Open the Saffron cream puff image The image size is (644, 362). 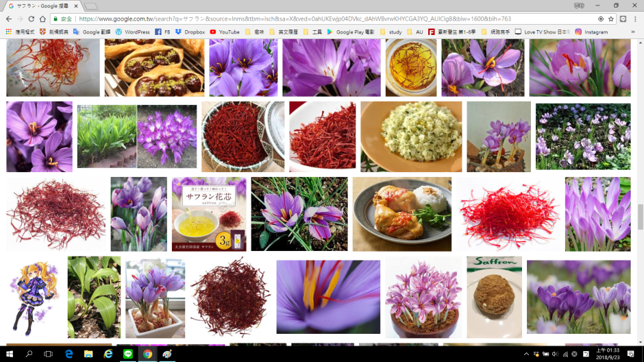pos(495,298)
